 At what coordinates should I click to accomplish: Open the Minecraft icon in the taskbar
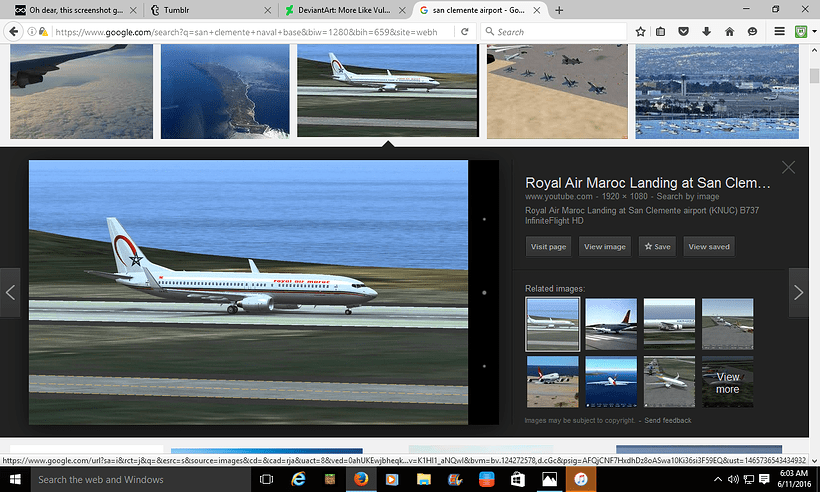coord(329,479)
